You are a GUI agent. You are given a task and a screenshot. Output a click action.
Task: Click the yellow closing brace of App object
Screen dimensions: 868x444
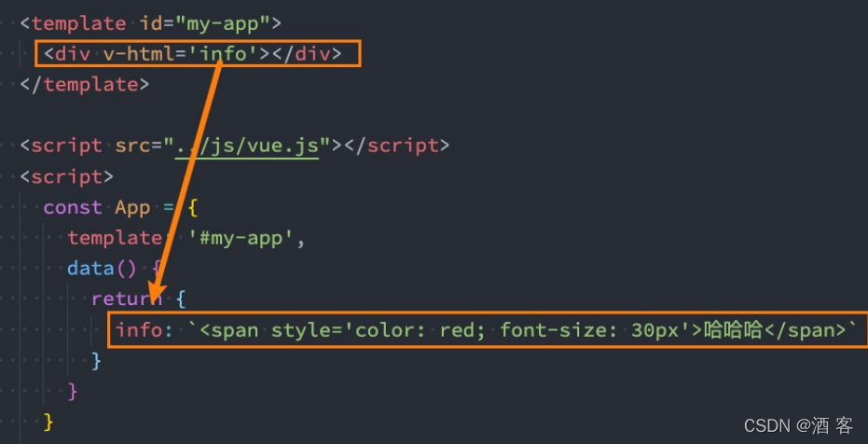click(x=48, y=422)
